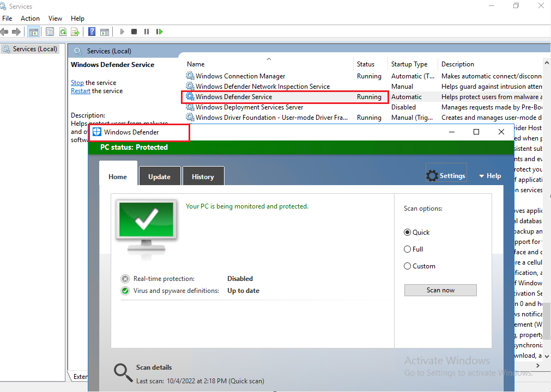Select the Custom scan option
The image size is (551, 392).
click(x=407, y=266)
